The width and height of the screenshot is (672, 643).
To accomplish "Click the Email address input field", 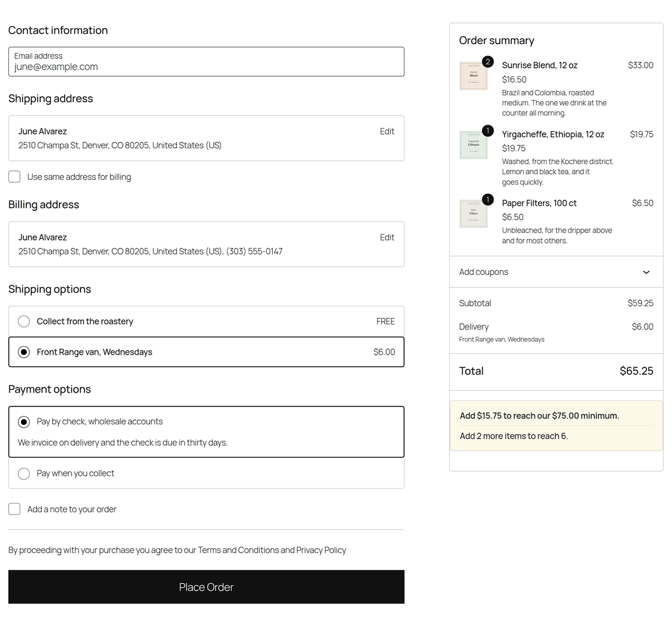I will point(206,62).
